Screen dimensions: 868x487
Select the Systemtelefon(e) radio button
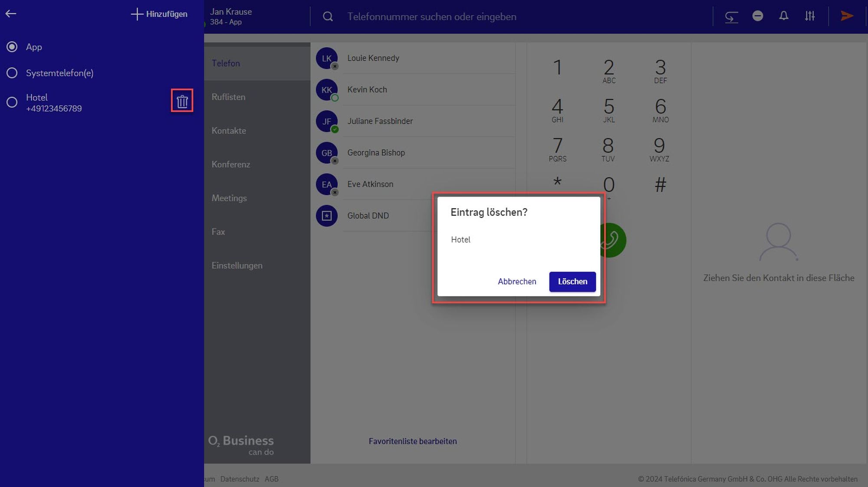[x=12, y=73]
